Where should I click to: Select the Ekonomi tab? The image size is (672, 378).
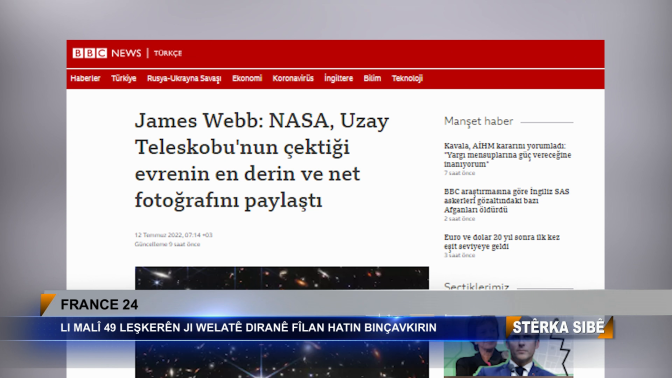(x=247, y=78)
